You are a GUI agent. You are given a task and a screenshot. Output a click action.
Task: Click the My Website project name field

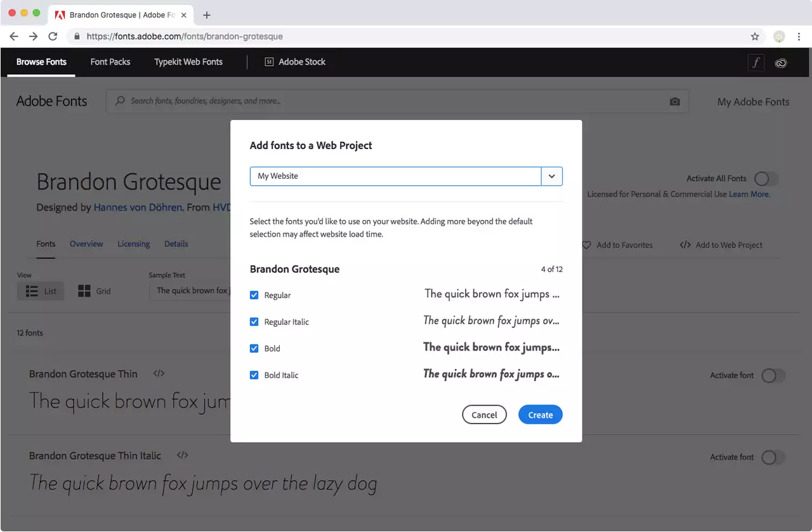395,176
